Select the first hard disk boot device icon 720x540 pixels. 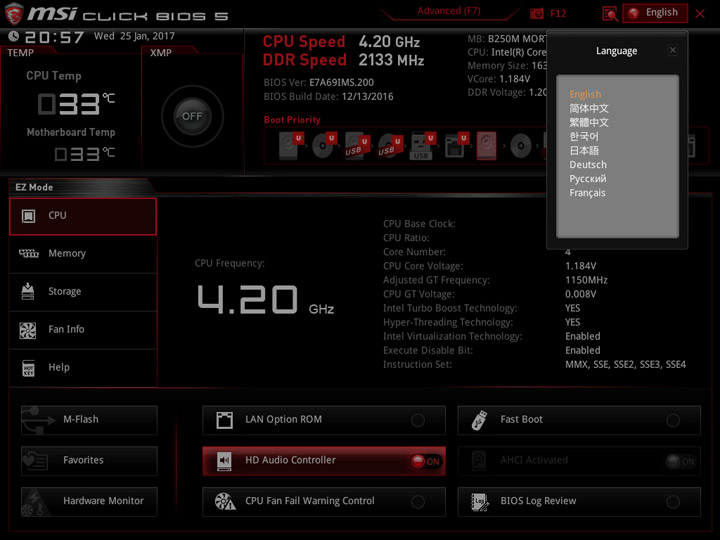click(292, 146)
